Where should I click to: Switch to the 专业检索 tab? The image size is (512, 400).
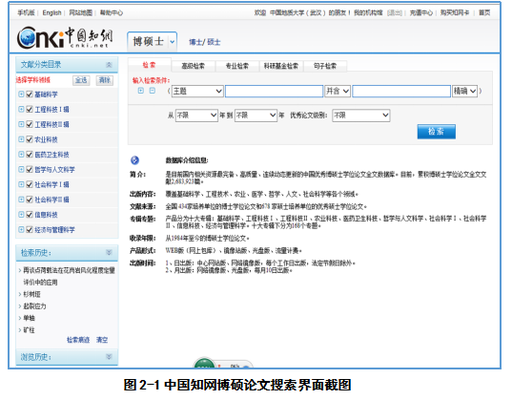tap(237, 66)
